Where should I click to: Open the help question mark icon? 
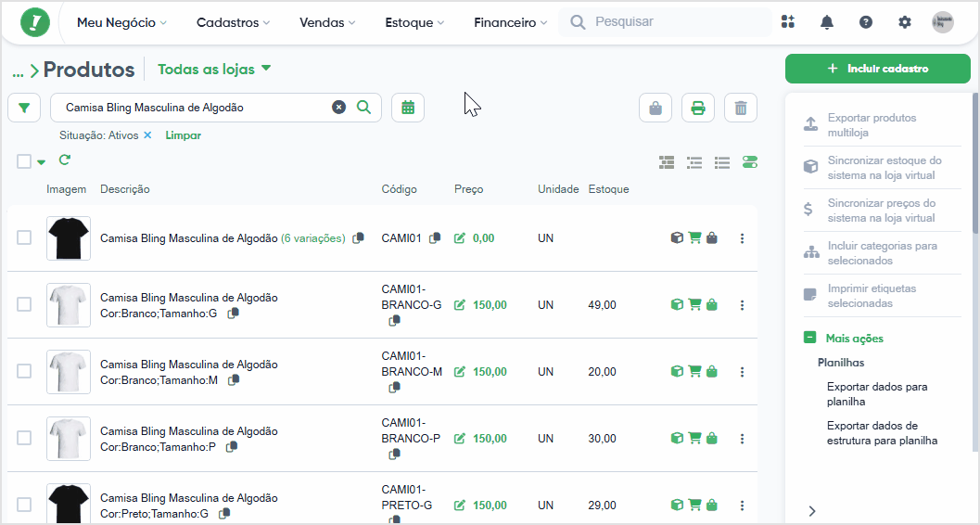click(866, 22)
